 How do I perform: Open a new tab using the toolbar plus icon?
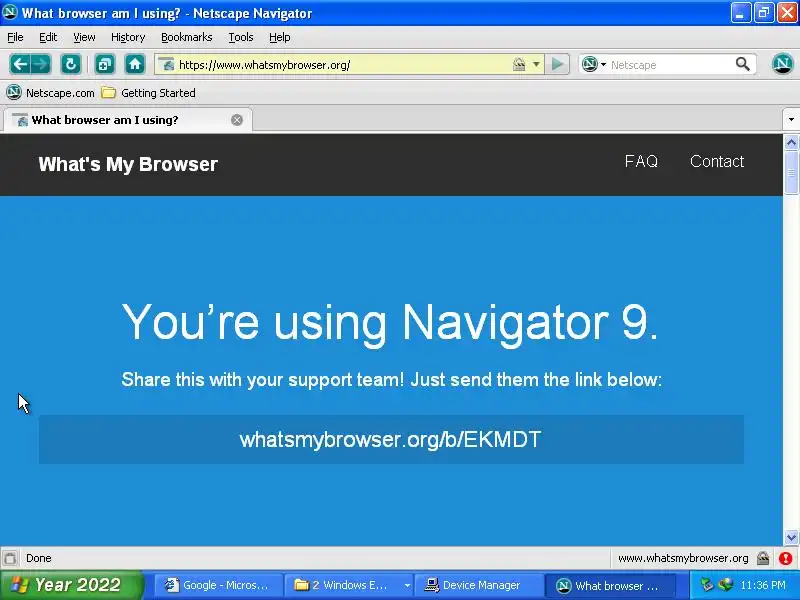105,64
